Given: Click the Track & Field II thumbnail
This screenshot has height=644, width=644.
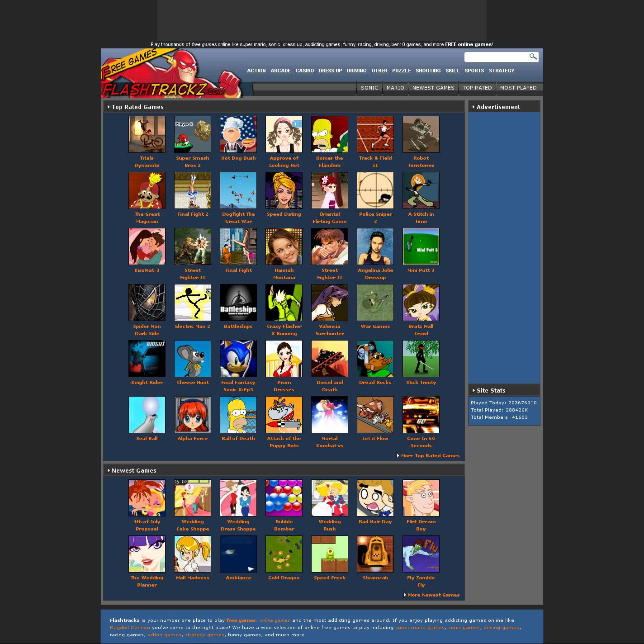Looking at the screenshot, I should (x=375, y=134).
